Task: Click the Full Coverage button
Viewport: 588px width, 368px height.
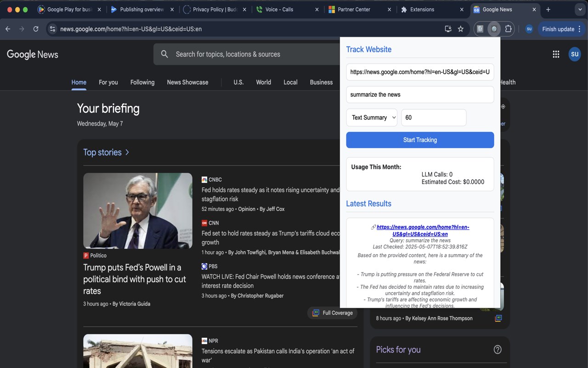Action: coord(333,313)
